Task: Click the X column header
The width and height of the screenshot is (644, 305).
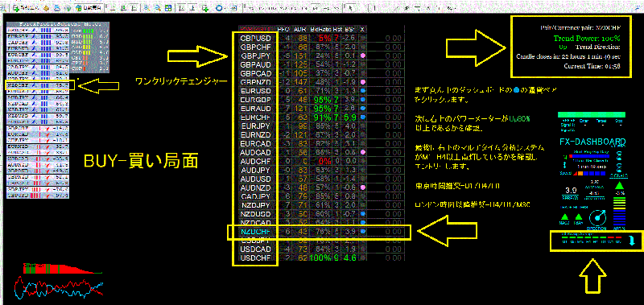Action: click(x=362, y=29)
